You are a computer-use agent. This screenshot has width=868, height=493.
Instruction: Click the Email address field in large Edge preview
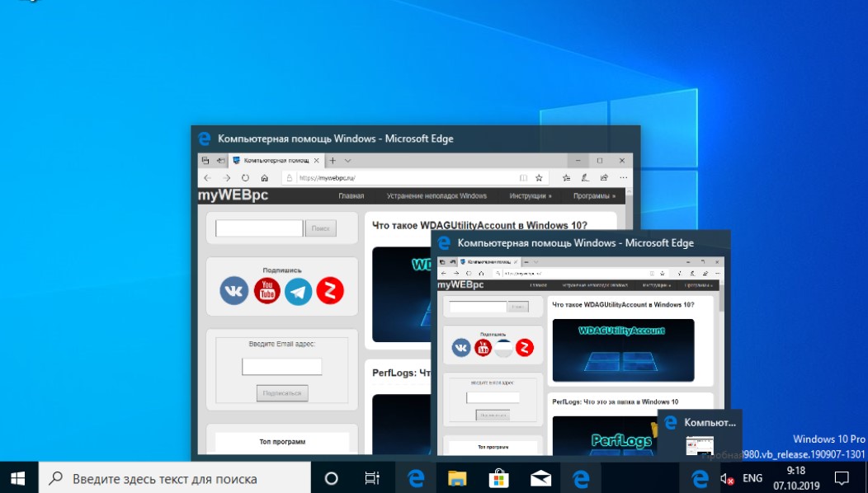point(281,366)
